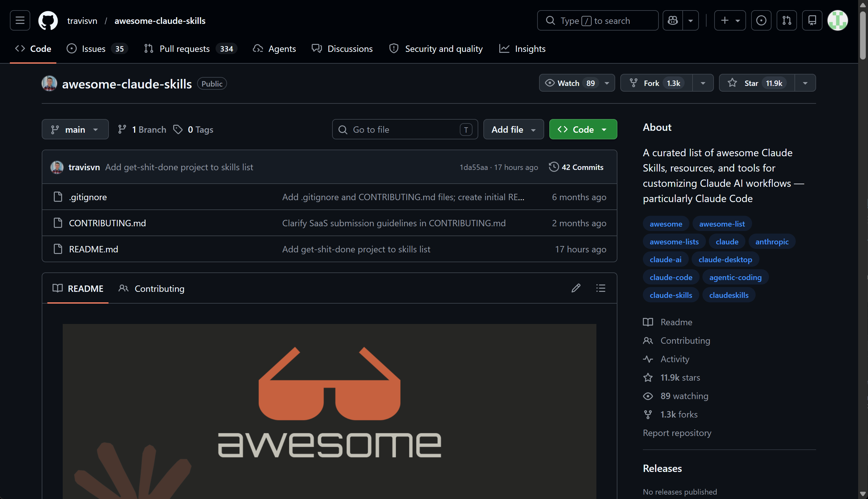Star the repository
The height and width of the screenshot is (499, 868).
pos(757,83)
